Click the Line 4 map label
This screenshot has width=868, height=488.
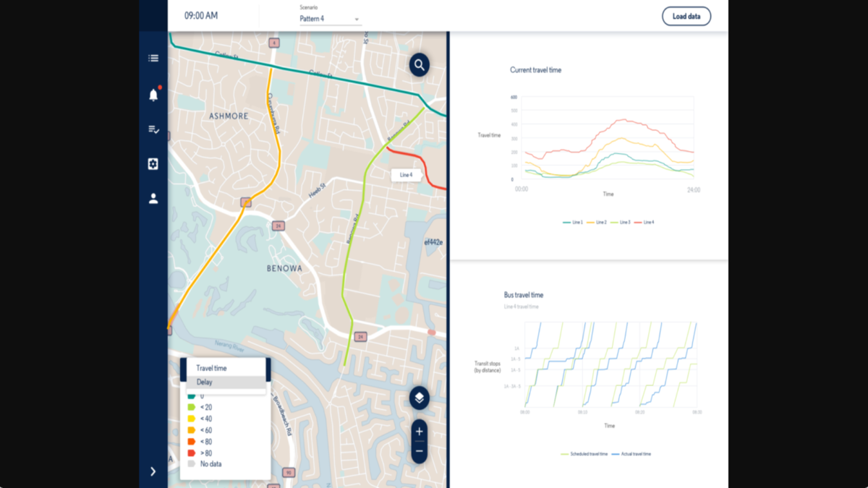tap(407, 175)
